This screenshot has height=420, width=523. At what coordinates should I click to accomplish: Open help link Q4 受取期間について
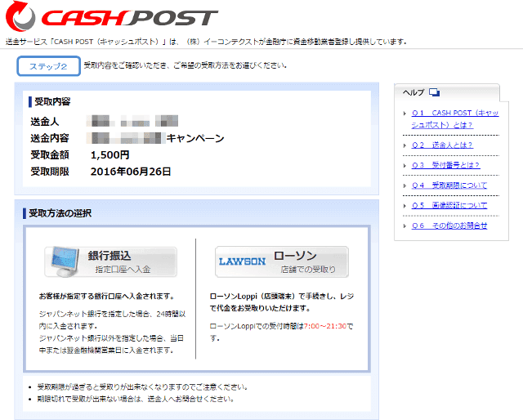tap(449, 185)
